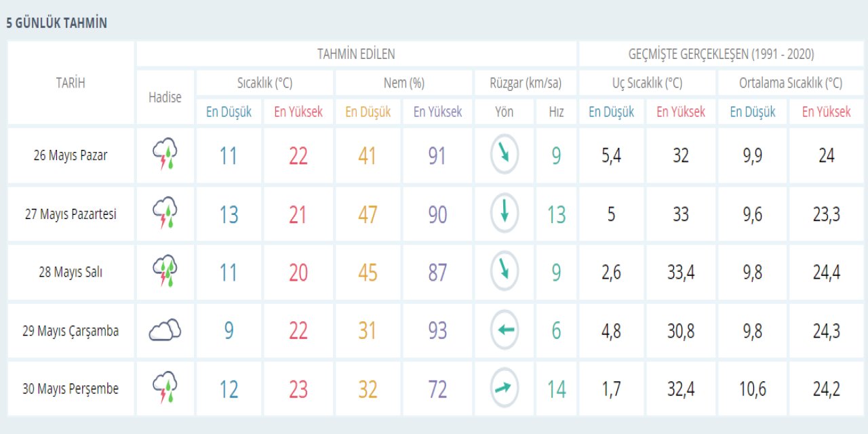
Task: Toggle the En Yüksek humidity column
Action: tap(437, 111)
